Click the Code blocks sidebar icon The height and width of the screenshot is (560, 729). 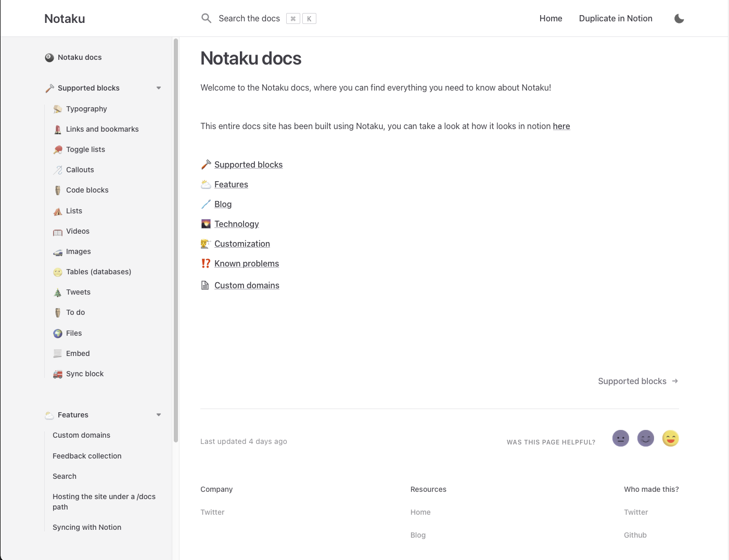tap(58, 190)
